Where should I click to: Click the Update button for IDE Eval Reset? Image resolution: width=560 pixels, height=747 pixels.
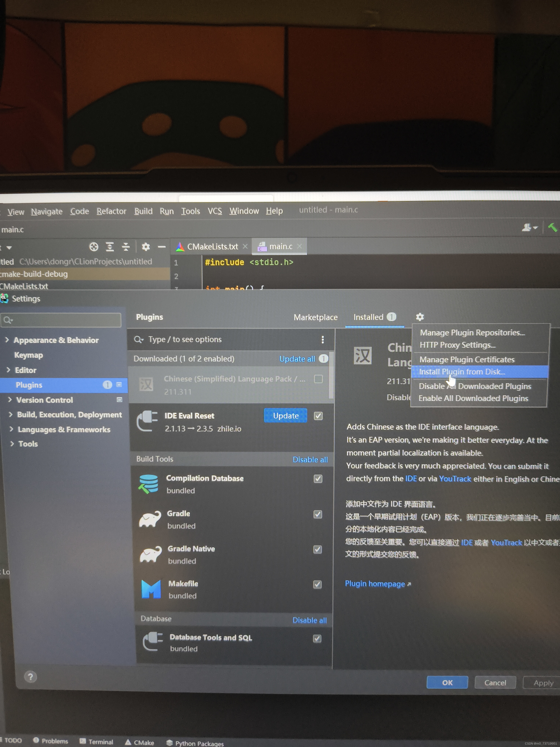point(286,415)
